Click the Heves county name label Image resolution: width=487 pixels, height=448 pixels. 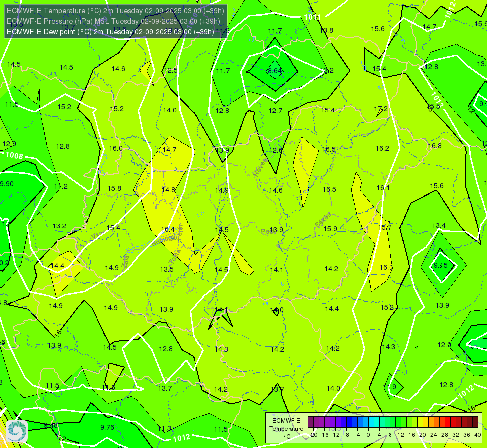[x=260, y=167]
